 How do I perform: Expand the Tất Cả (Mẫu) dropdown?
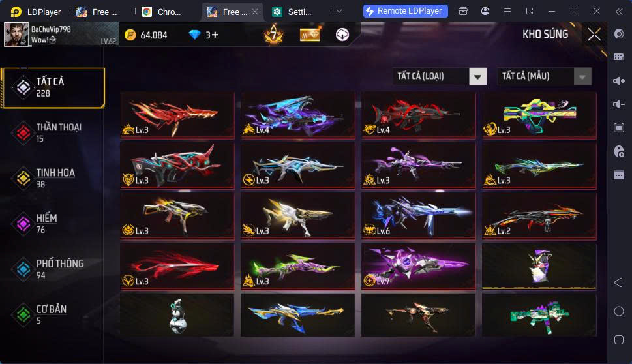[582, 76]
